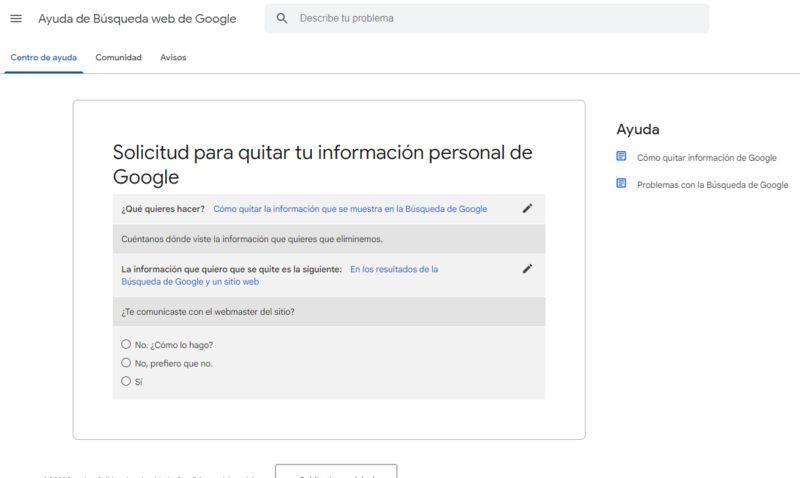The width and height of the screenshot is (800, 478).
Task: Open 'Problemas con la Búsqueda de Google' article
Action: point(712,185)
